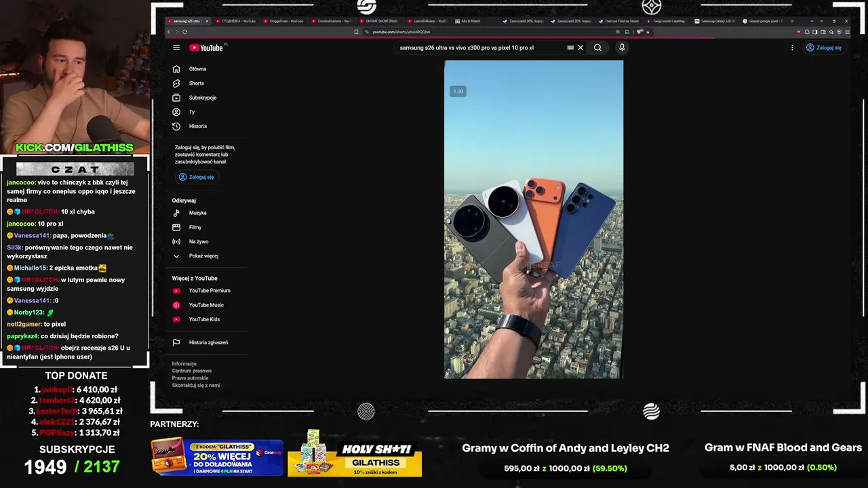The width and height of the screenshot is (868, 488).
Task: Click the Shorts video player
Action: click(534, 219)
